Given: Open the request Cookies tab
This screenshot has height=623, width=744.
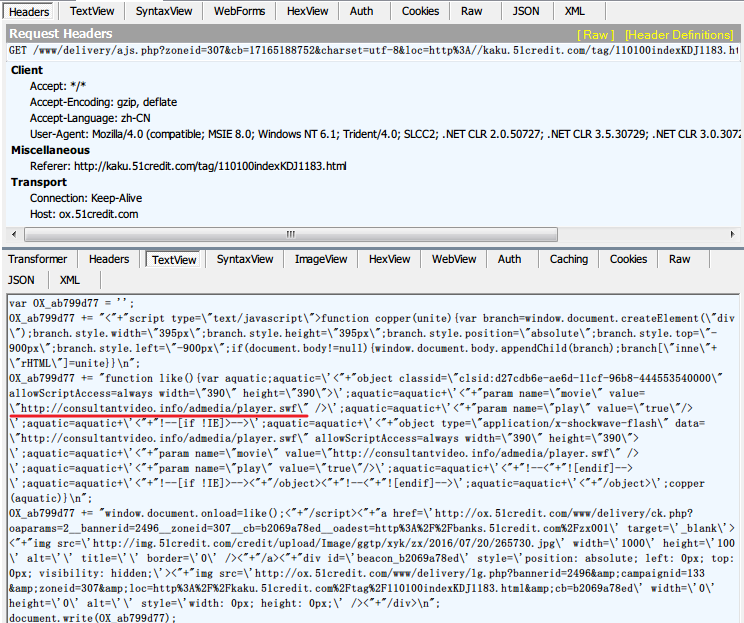Looking at the screenshot, I should (x=420, y=11).
